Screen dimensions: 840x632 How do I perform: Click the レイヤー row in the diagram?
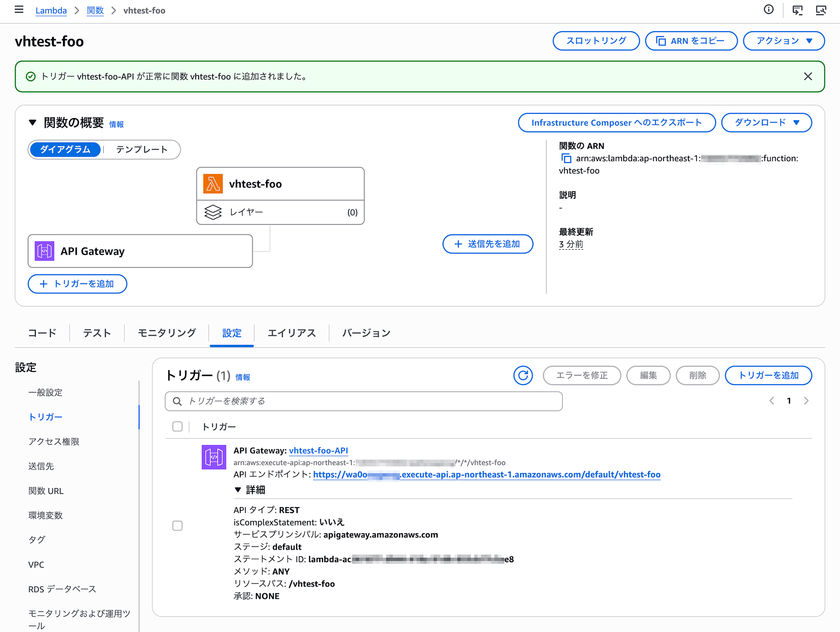[x=281, y=212]
